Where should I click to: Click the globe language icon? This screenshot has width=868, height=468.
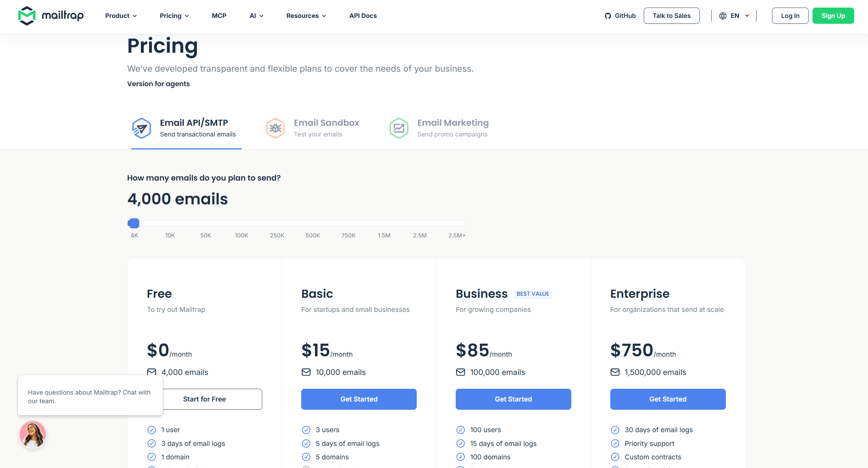[723, 16]
